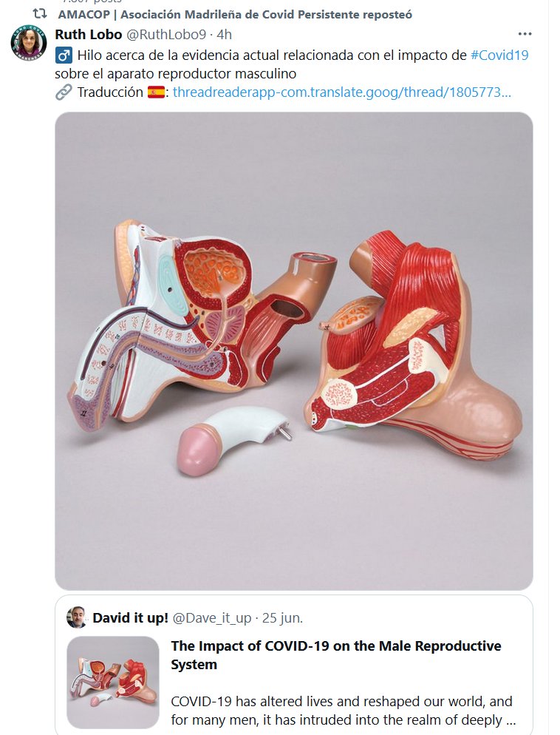Enlarge the anatomical model photo

tap(293, 350)
